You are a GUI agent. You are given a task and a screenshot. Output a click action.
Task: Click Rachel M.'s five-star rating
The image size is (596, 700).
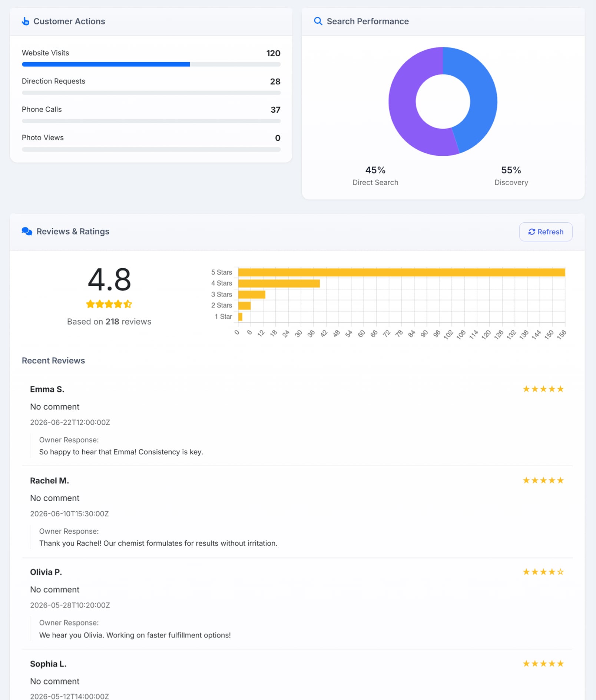pyautogui.click(x=543, y=481)
